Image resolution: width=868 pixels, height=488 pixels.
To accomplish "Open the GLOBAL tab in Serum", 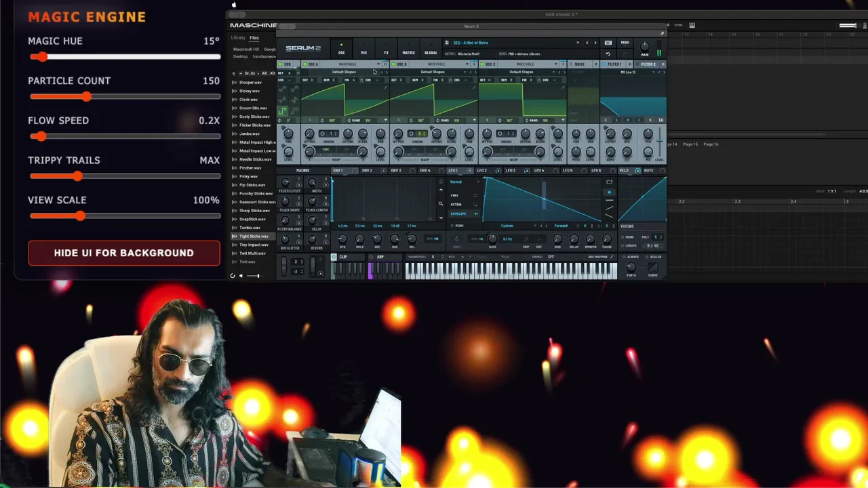I will [431, 49].
